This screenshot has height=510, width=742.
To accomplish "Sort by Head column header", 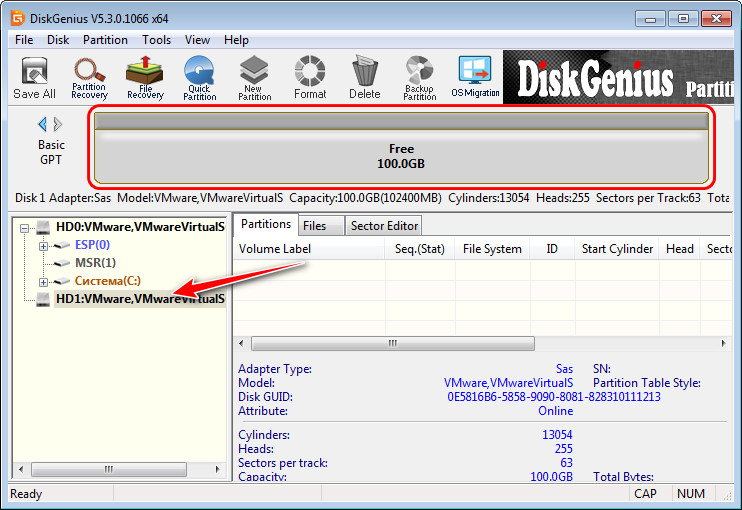I will (x=680, y=249).
